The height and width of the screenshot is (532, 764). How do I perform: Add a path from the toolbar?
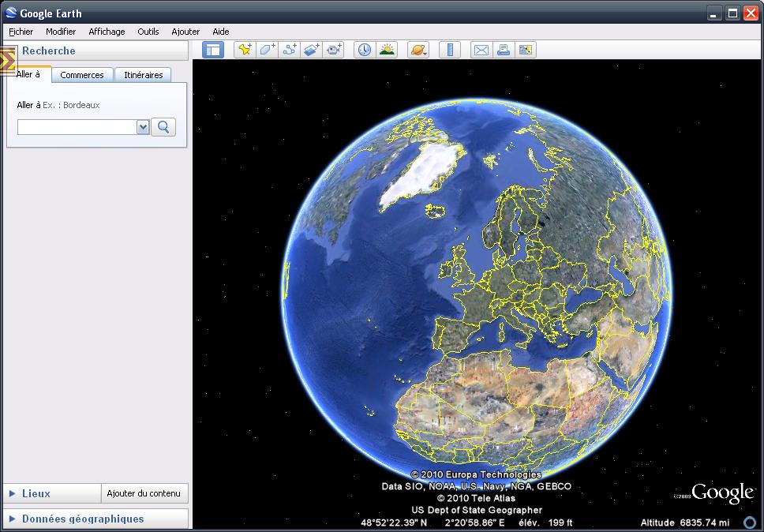pos(290,50)
